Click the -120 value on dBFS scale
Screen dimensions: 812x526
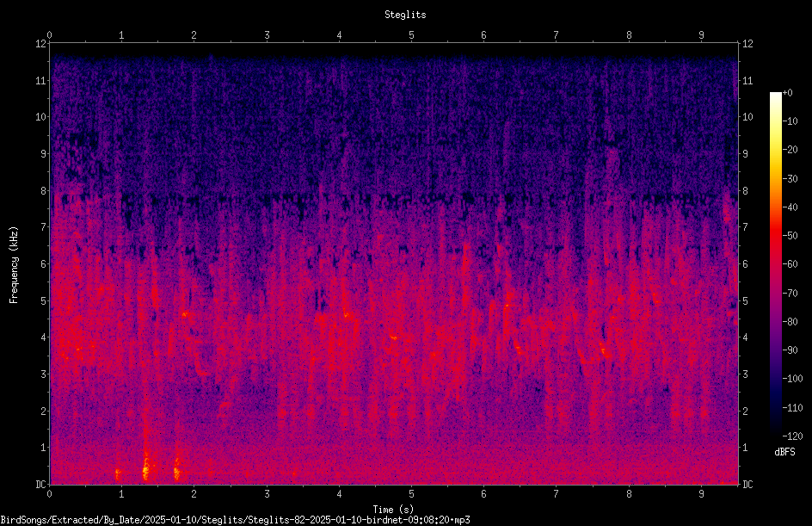coord(792,436)
